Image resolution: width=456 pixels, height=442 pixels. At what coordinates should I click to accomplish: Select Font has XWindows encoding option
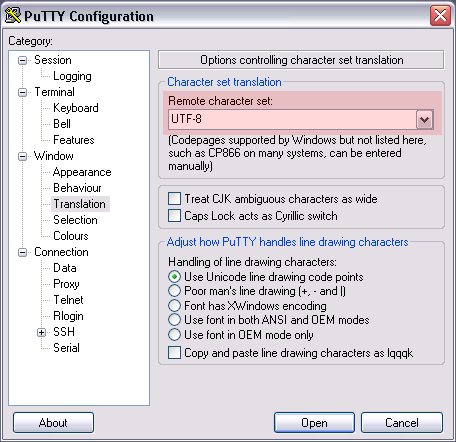point(174,305)
